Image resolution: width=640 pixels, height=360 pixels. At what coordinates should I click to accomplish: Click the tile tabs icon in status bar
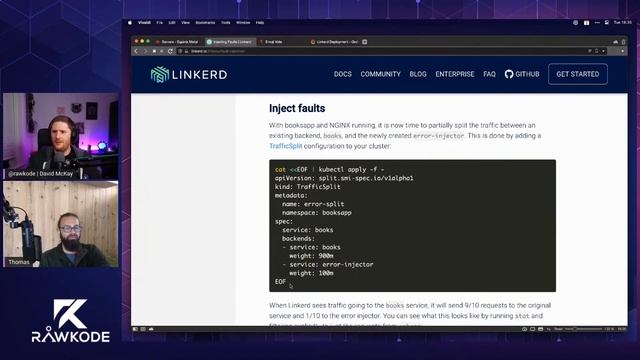coord(532,329)
